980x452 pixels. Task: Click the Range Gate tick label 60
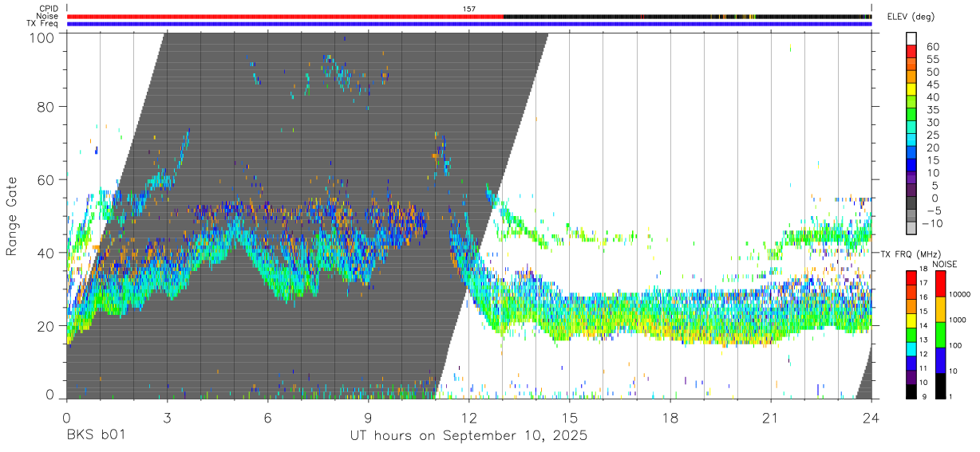(x=46, y=180)
